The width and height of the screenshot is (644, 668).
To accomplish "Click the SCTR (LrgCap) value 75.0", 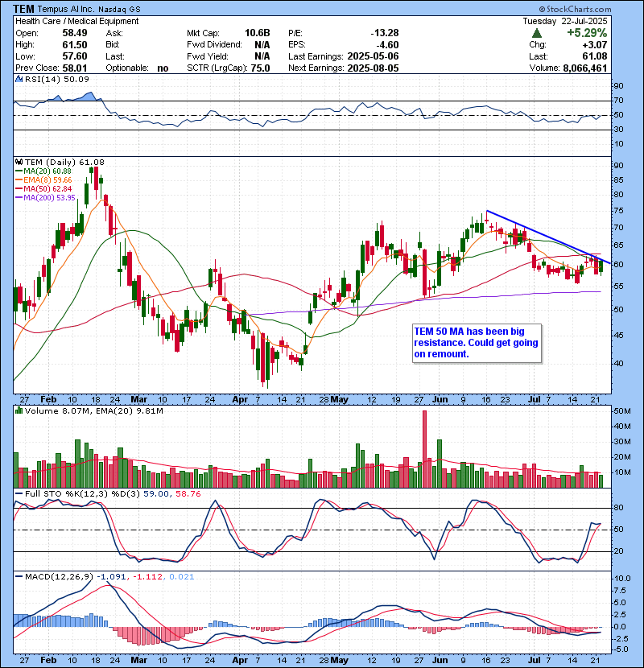I will coord(260,68).
